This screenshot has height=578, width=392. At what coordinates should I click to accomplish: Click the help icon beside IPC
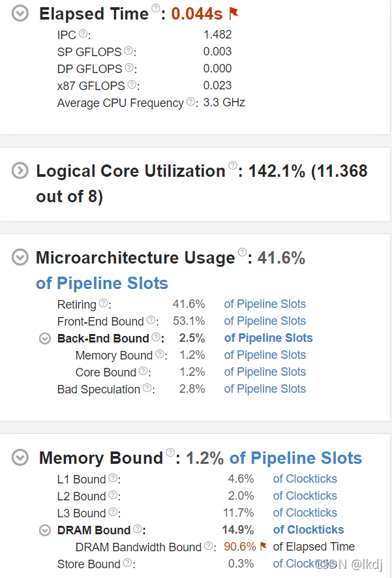83,35
